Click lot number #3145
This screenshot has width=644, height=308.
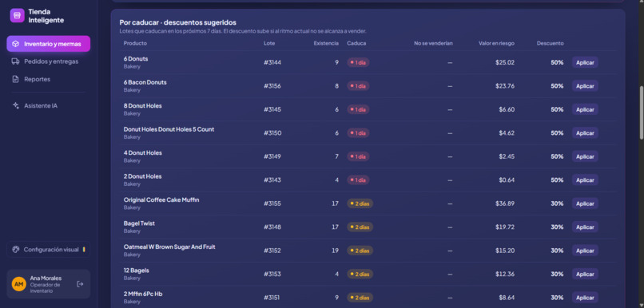coord(272,109)
